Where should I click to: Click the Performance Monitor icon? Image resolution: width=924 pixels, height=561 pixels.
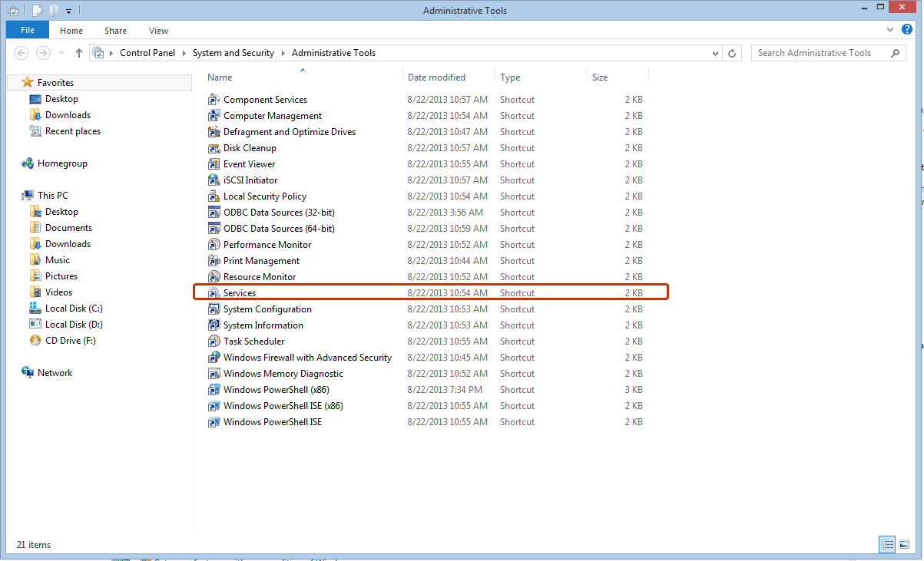tap(214, 245)
